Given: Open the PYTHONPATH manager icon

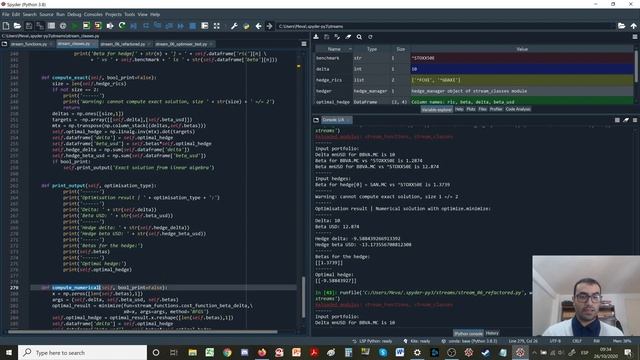Looking at the screenshot, I should pos(246,26).
